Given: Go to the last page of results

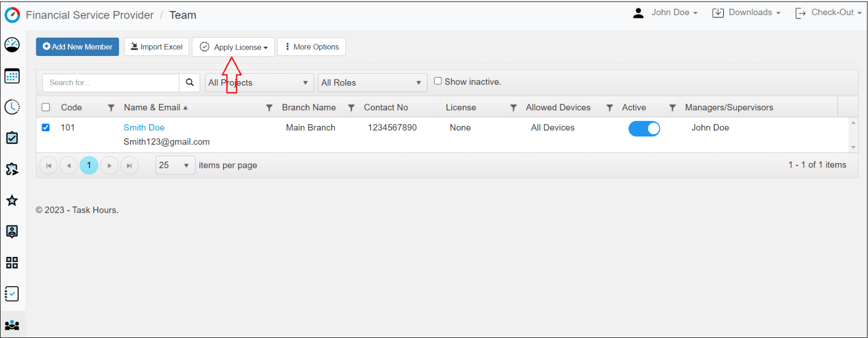Looking at the screenshot, I should 130,165.
